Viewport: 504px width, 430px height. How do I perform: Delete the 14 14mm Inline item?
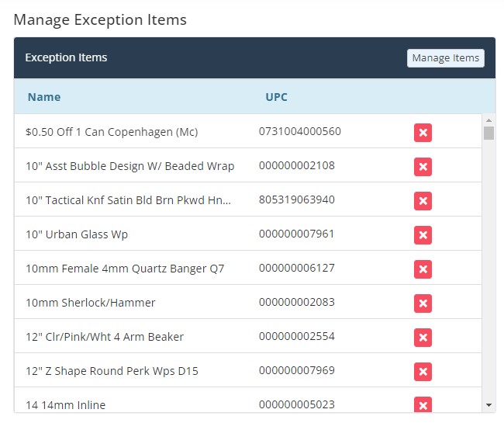423,404
